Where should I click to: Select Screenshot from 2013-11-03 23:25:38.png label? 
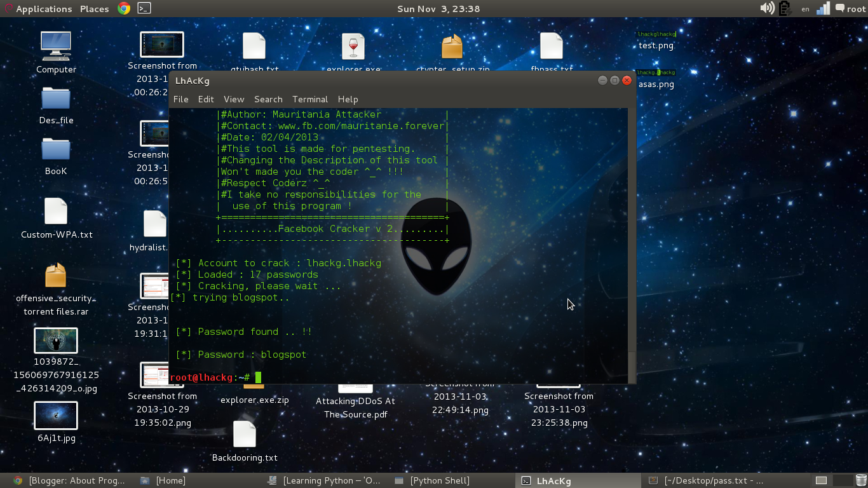coord(559,409)
